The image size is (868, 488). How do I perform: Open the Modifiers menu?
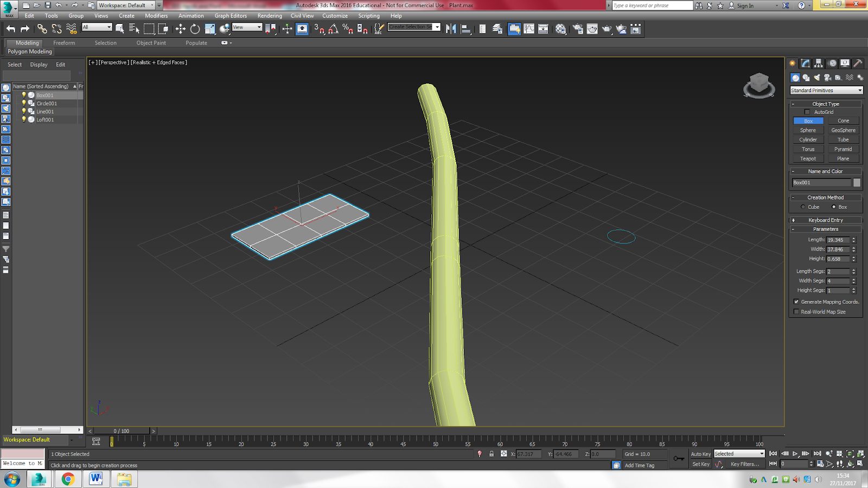click(156, 16)
